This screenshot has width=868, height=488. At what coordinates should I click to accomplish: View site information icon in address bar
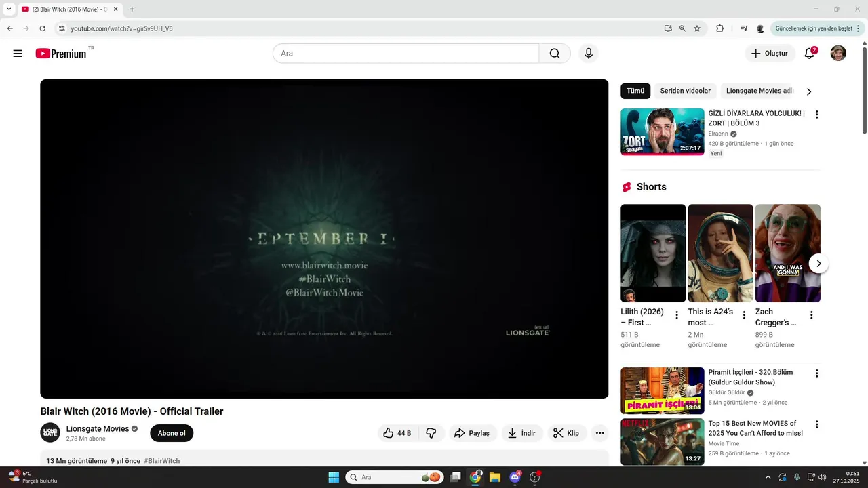[x=61, y=28]
